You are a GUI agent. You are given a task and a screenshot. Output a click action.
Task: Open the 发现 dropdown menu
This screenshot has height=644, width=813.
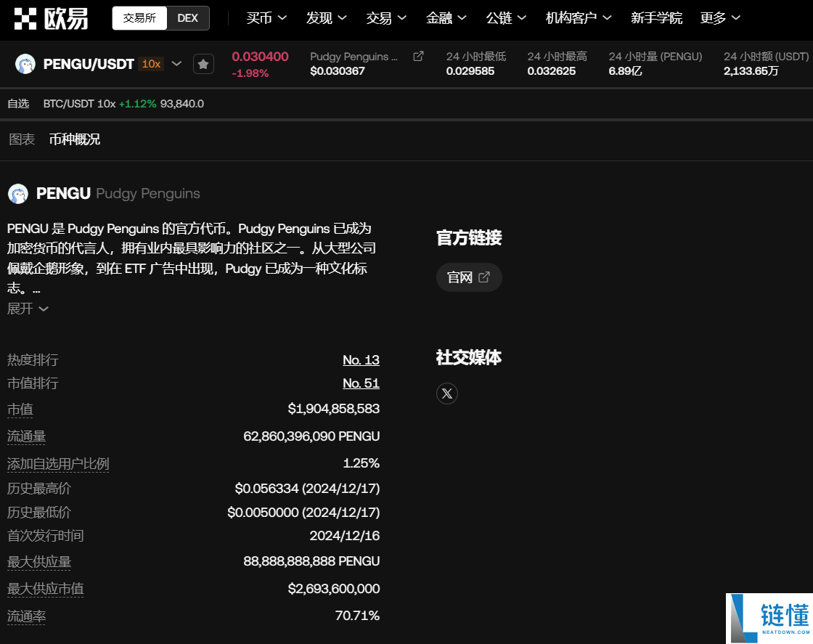(326, 18)
